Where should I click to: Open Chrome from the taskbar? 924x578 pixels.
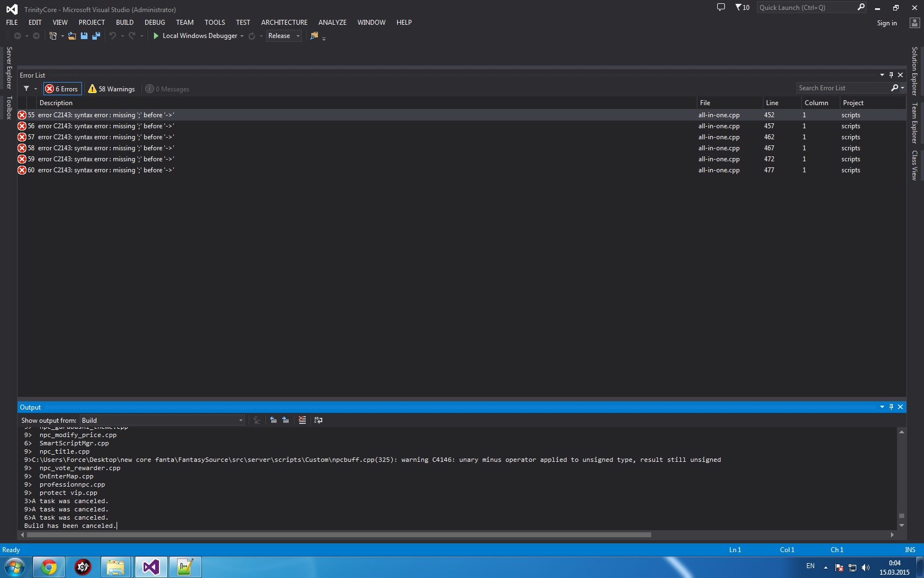point(49,566)
